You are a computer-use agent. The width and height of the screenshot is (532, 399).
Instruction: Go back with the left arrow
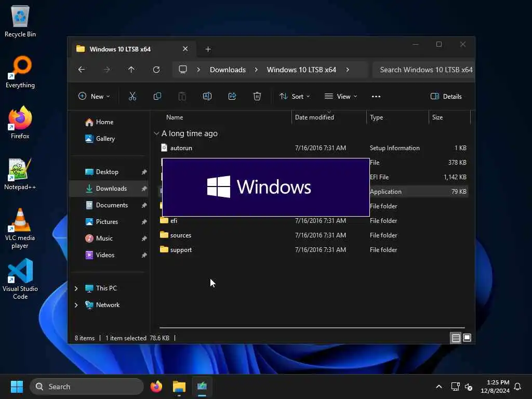(x=82, y=70)
